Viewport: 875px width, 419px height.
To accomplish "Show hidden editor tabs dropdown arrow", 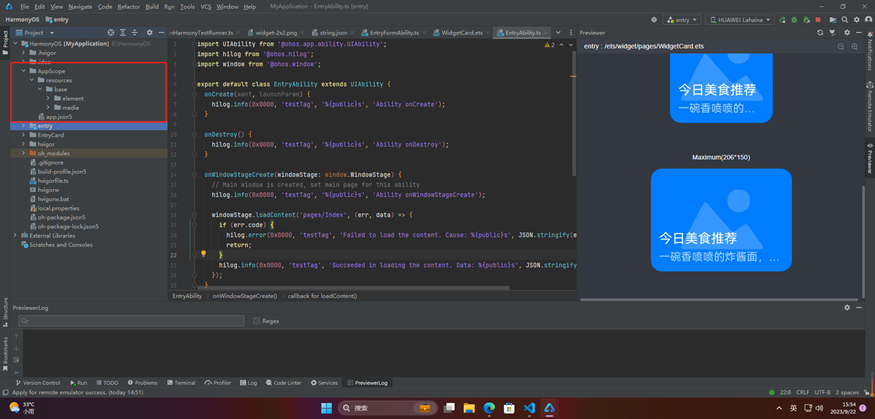I will [x=558, y=32].
